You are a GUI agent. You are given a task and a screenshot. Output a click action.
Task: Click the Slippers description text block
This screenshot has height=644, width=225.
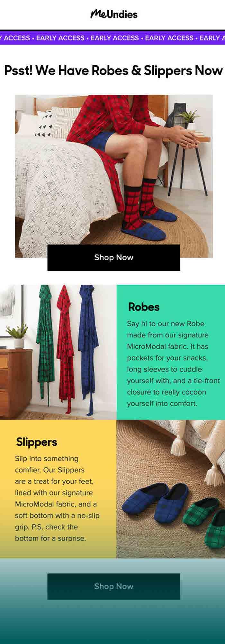(57, 498)
